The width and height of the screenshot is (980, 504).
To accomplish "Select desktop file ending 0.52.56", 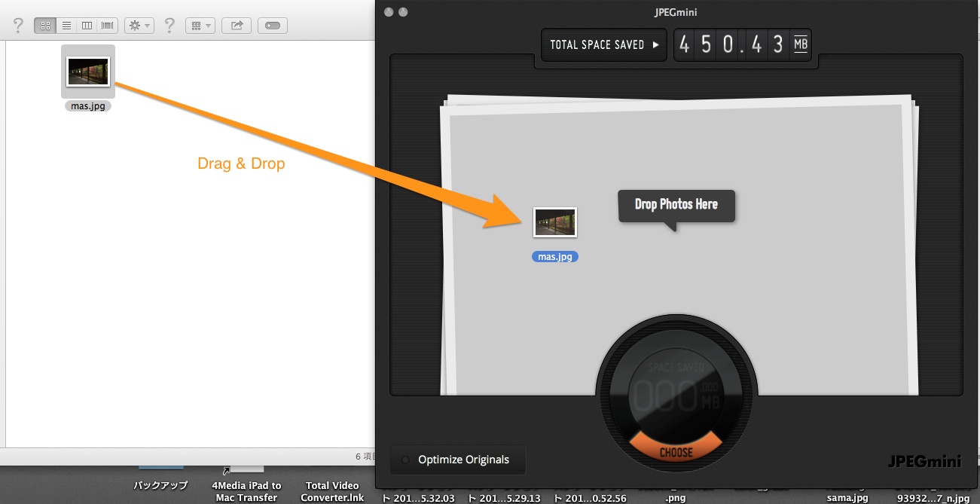I will coord(591,497).
